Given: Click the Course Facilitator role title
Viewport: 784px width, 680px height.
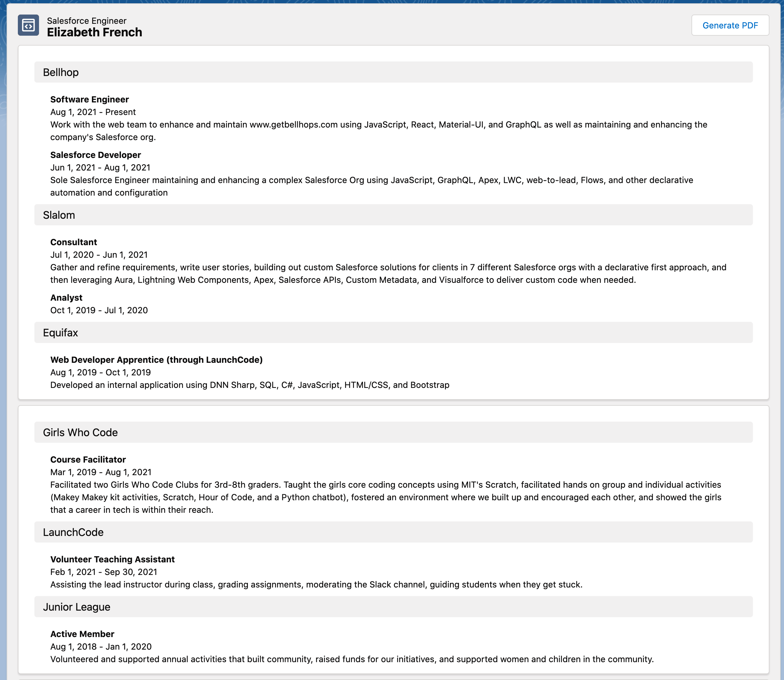Looking at the screenshot, I should (x=88, y=460).
